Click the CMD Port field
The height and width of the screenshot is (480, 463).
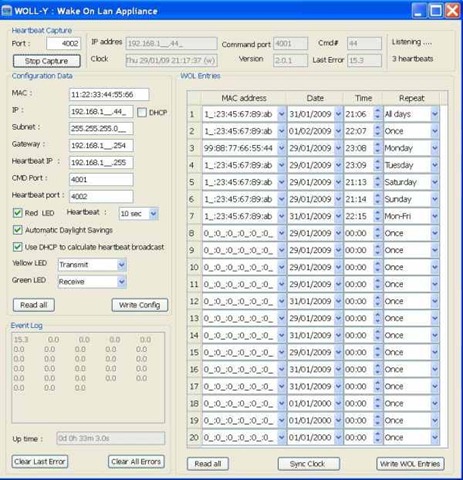click(x=101, y=180)
